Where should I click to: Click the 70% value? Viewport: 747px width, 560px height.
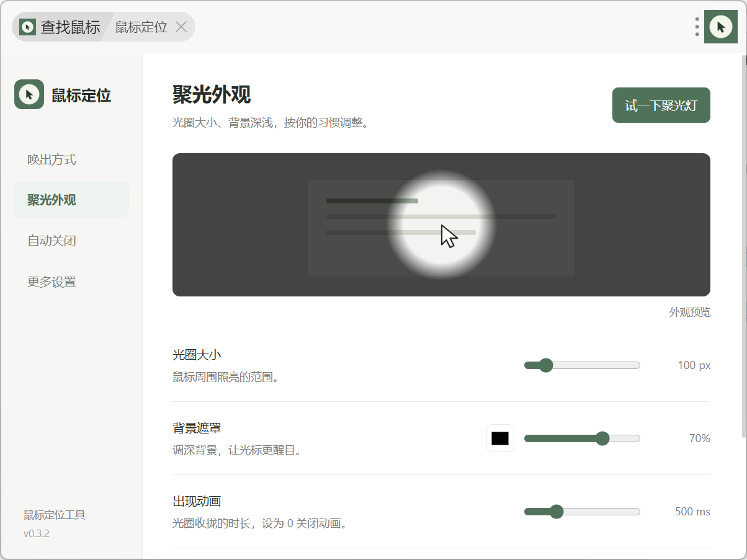699,438
